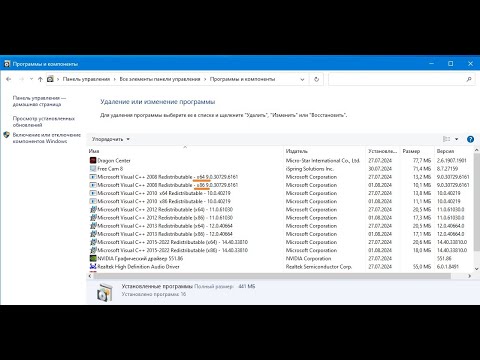The width and height of the screenshot is (480, 360).
Task: Click the horizontal scrollbar right arrow
Action: pos(469,276)
